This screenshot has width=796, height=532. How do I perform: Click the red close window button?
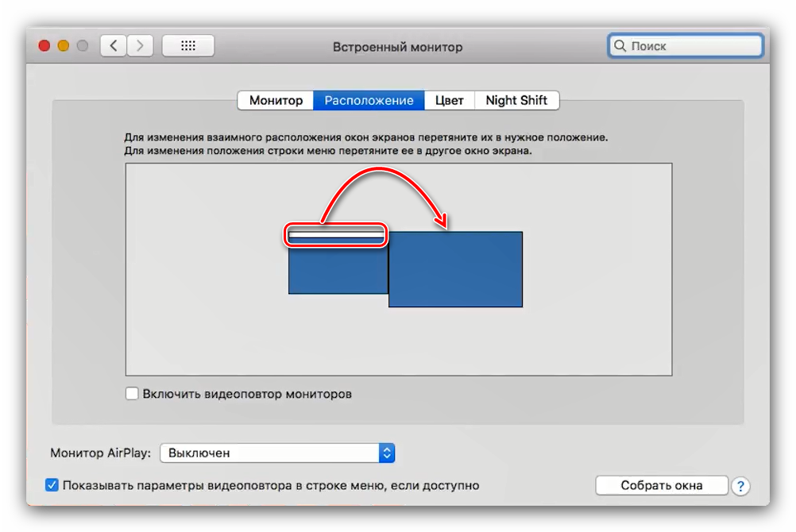[44, 46]
